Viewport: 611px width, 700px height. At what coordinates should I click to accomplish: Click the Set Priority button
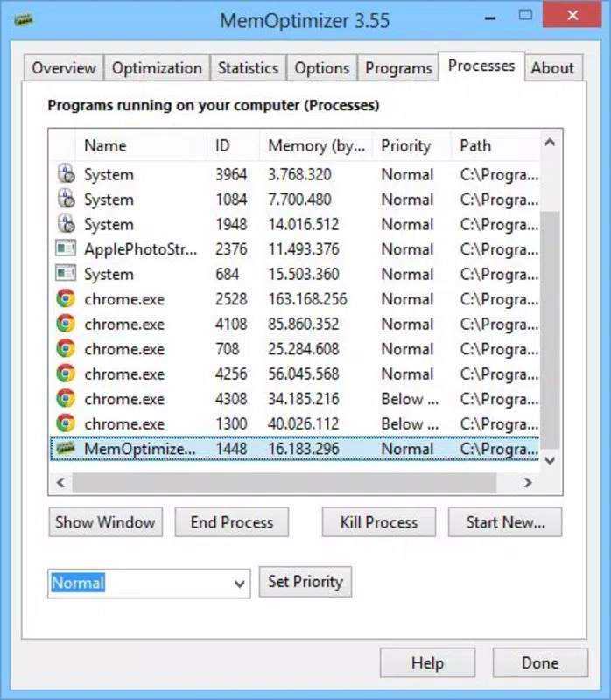pyautogui.click(x=305, y=582)
